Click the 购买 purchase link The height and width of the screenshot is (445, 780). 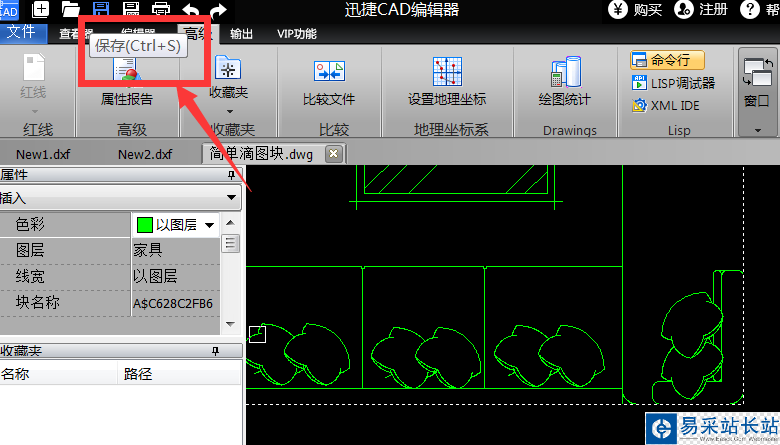(647, 10)
